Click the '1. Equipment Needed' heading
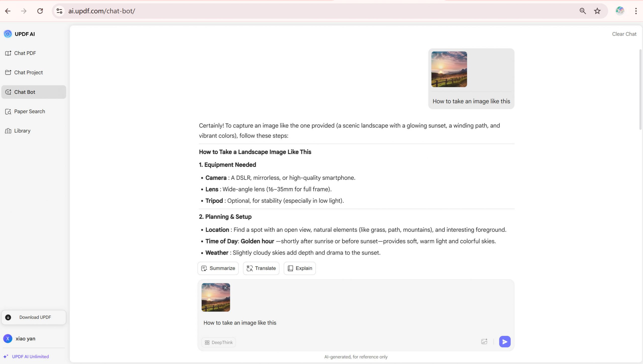The width and height of the screenshot is (643, 364). click(x=227, y=165)
